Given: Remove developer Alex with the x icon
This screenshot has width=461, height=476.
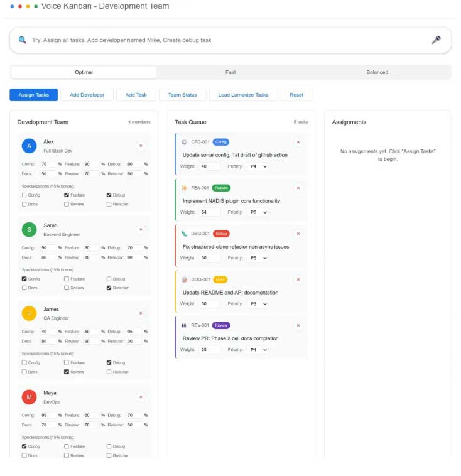Looking at the screenshot, I should click(x=141, y=146).
